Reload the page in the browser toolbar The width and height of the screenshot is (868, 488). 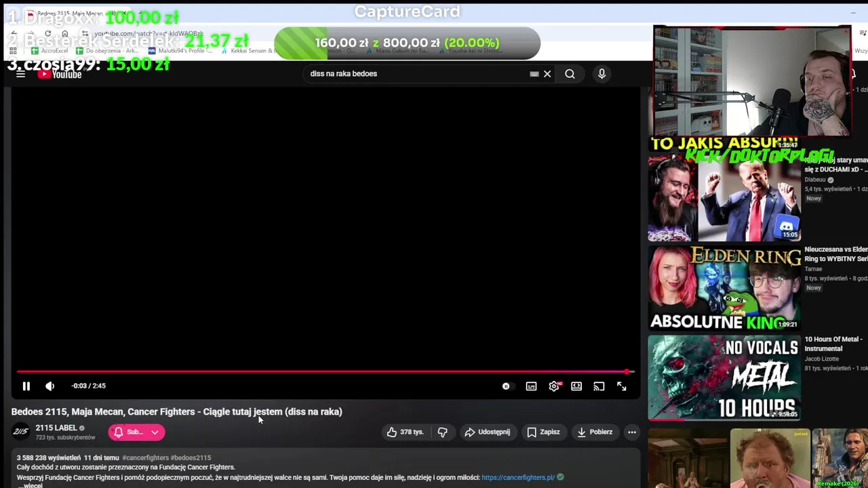tap(47, 33)
